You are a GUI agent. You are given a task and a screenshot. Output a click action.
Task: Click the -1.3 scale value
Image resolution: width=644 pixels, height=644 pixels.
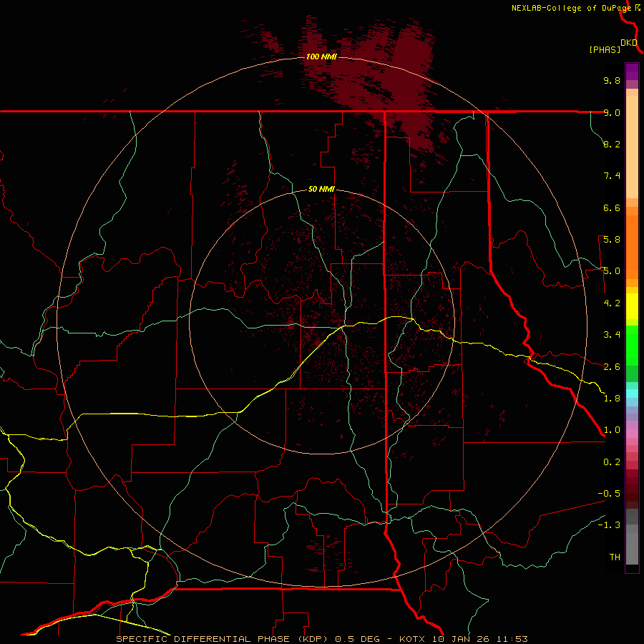pos(609,525)
